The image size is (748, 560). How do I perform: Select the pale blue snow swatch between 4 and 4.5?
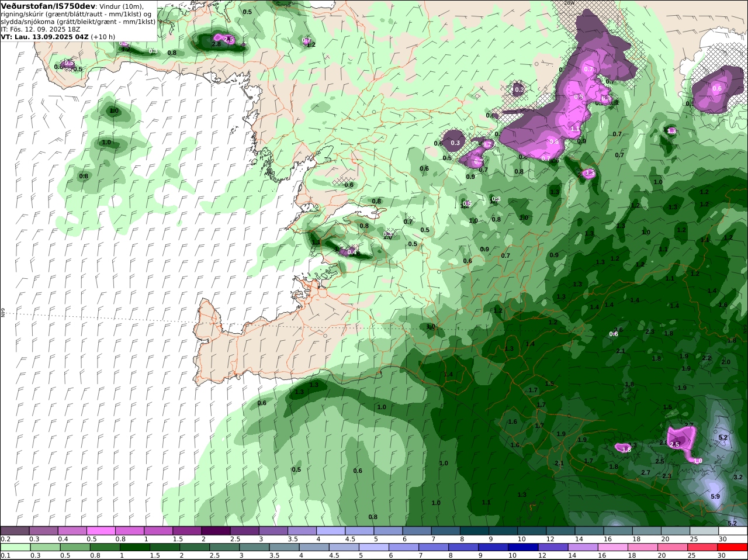331,531
